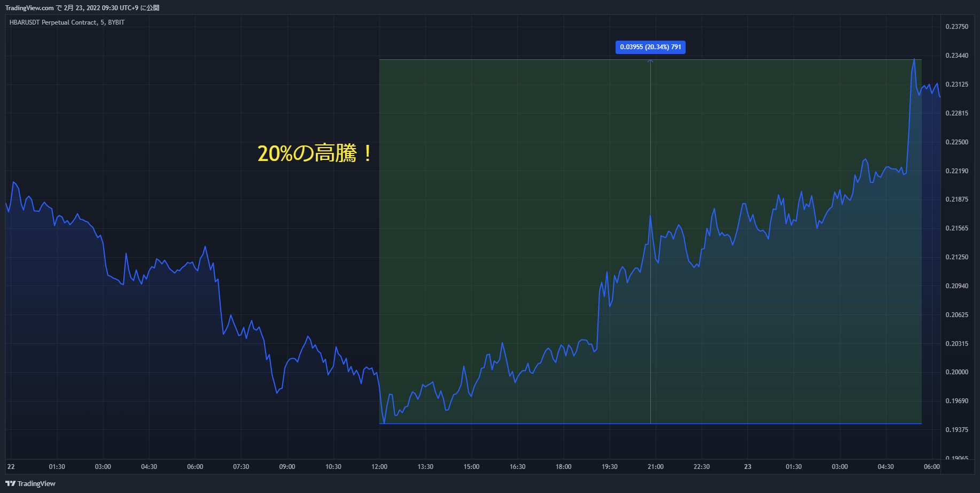Click price label 0.22500 on axis
The height and width of the screenshot is (493, 980).
(956, 142)
